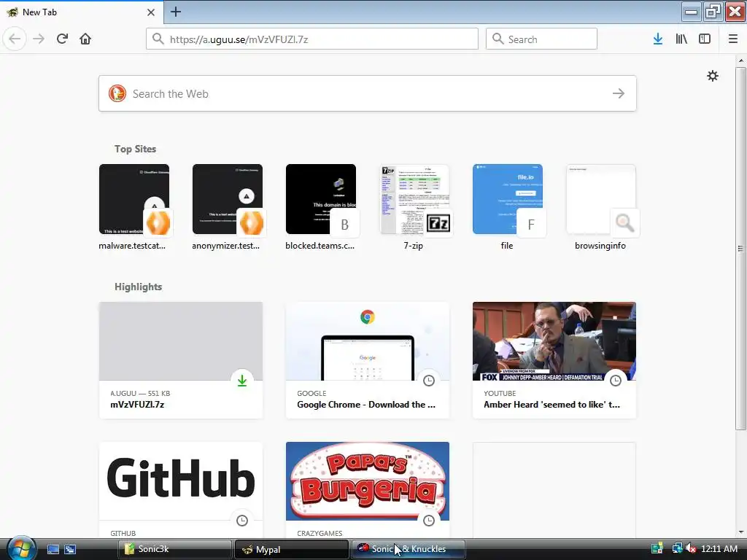The image size is (747, 560).
Task: Click network tray icon
Action: point(677,548)
